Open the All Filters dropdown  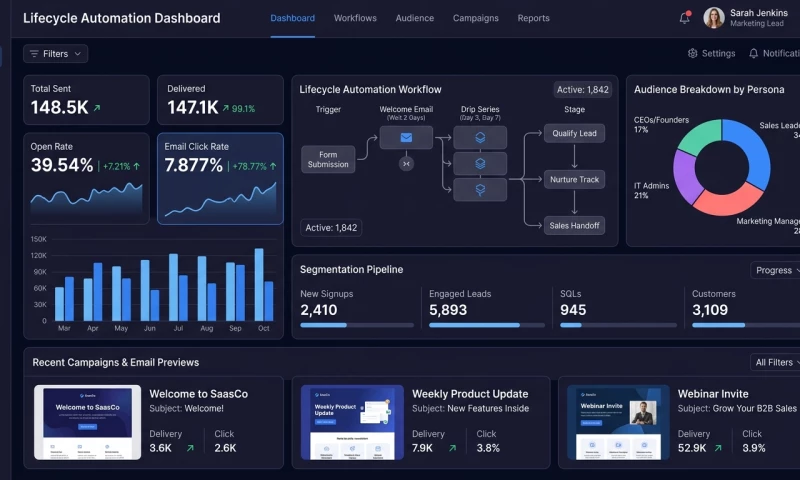[776, 362]
